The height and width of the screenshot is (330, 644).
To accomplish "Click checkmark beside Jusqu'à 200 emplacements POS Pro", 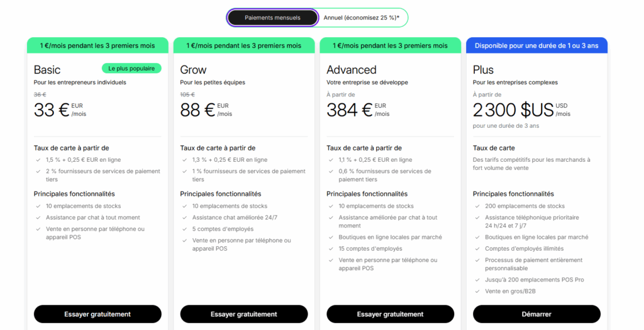I will coord(477,280).
